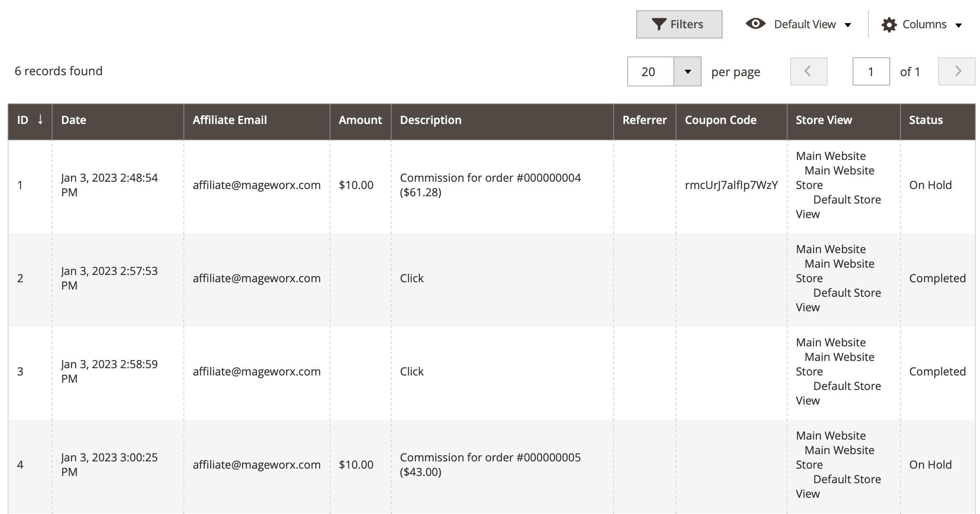Click description for order #000000004
Screen dimensions: 980x514
[490, 185]
